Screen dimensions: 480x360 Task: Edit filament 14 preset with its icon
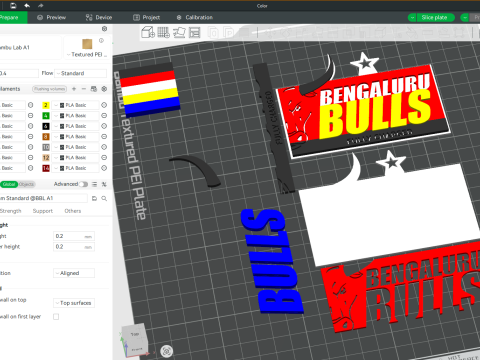104,168
